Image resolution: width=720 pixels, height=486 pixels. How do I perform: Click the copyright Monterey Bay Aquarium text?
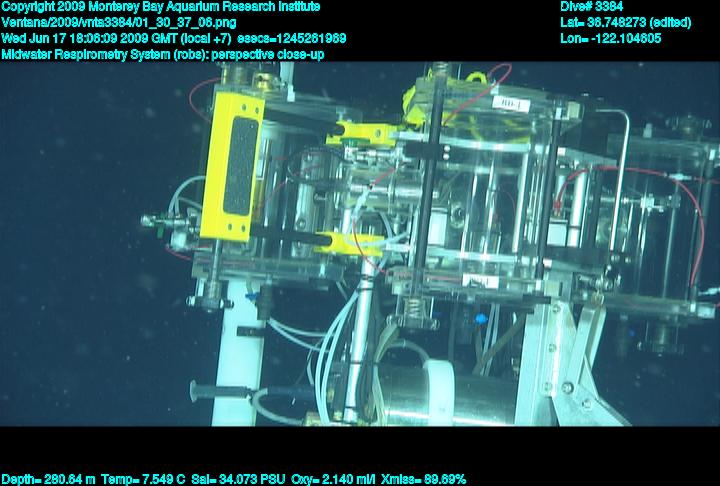160,7
